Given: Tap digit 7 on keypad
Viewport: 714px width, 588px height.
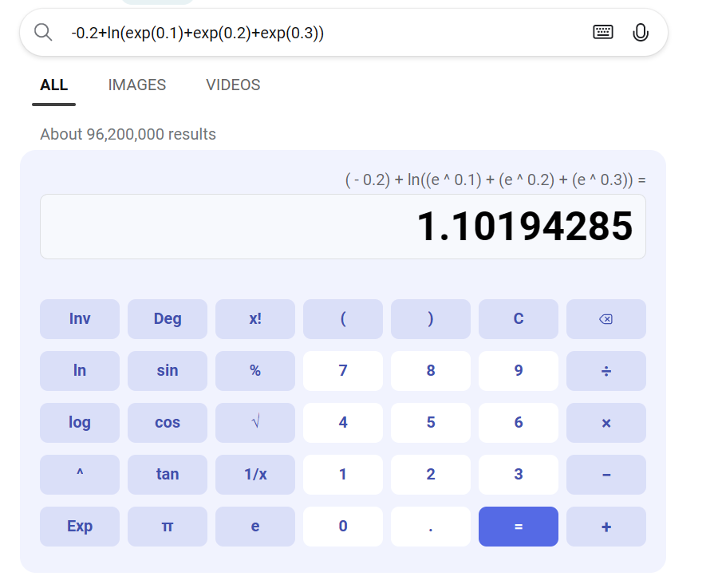Looking at the screenshot, I should (x=343, y=371).
